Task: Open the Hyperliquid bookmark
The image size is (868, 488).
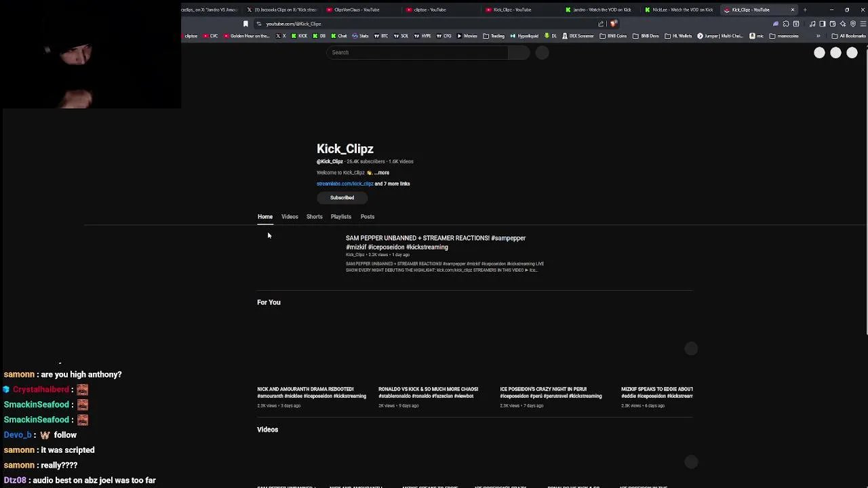Action: tap(524, 36)
